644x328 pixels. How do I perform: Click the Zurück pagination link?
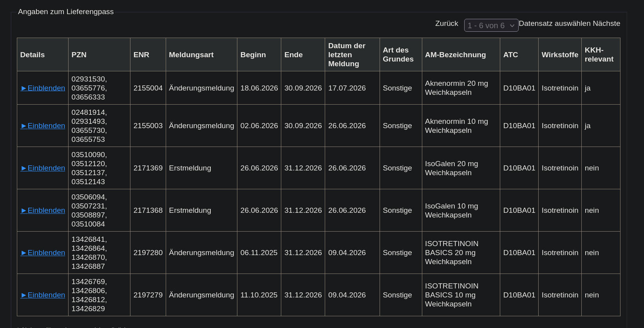coord(447,24)
